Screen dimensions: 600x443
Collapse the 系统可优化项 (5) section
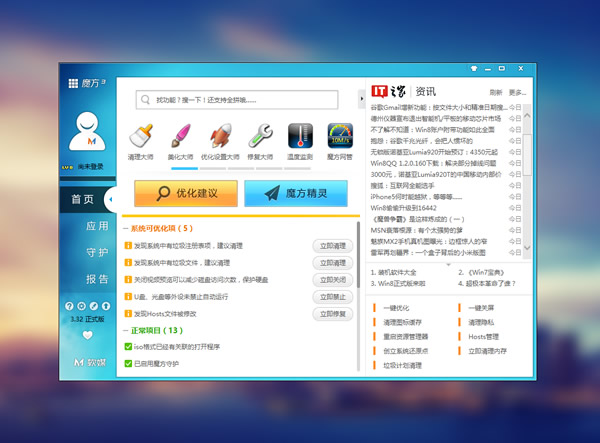(x=126, y=229)
